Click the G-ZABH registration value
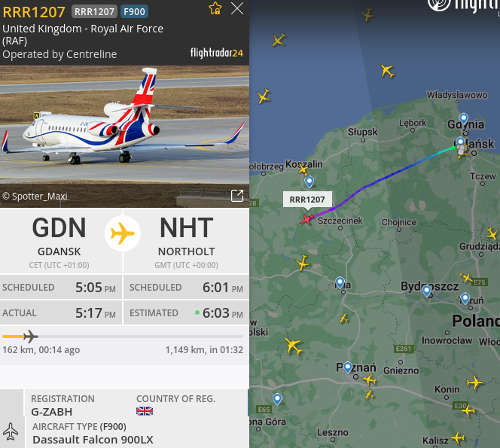 [x=52, y=412]
